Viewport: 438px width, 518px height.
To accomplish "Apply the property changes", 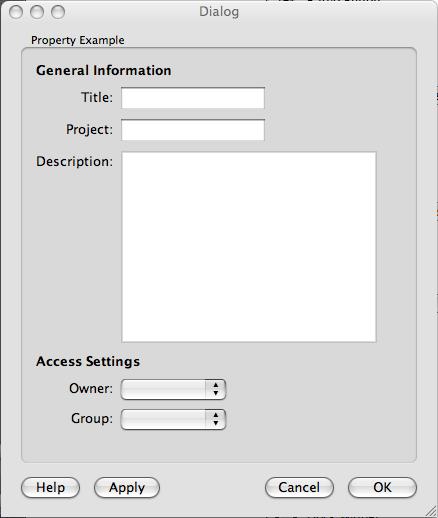I will tap(127, 487).
